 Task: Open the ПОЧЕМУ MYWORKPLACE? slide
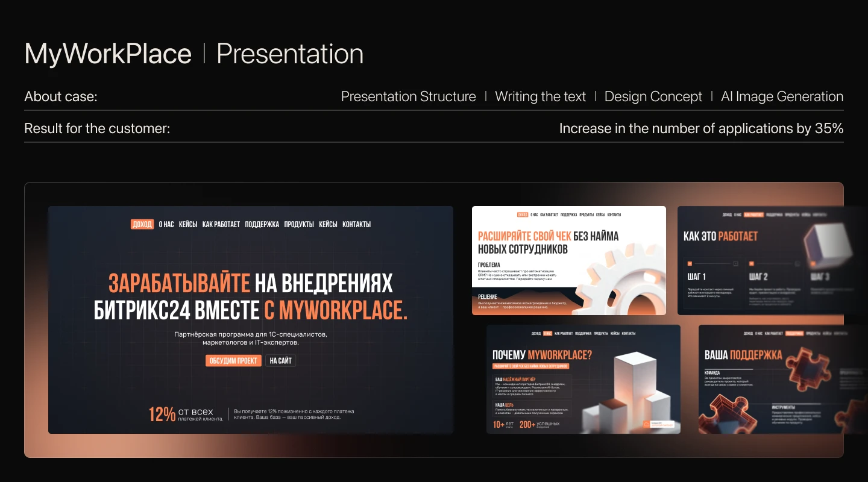(x=583, y=379)
